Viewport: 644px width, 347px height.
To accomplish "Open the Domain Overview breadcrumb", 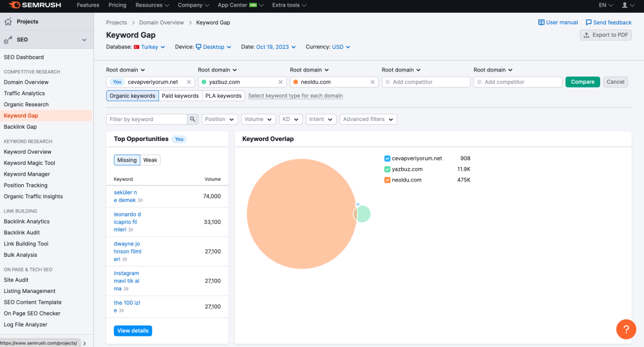I will click(x=162, y=23).
